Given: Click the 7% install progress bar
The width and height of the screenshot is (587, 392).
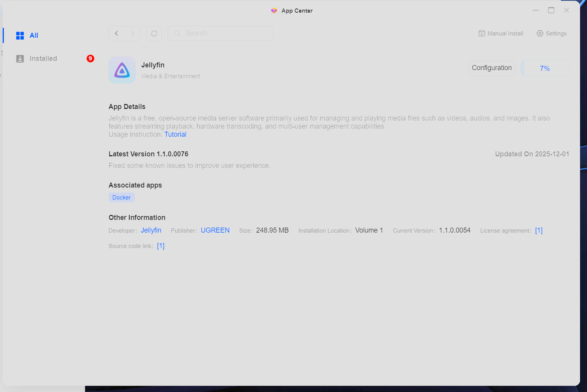Looking at the screenshot, I should coord(545,68).
